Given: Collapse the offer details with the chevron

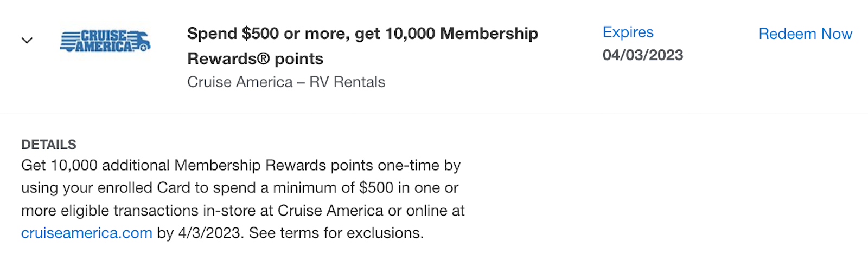Looking at the screenshot, I should (27, 41).
